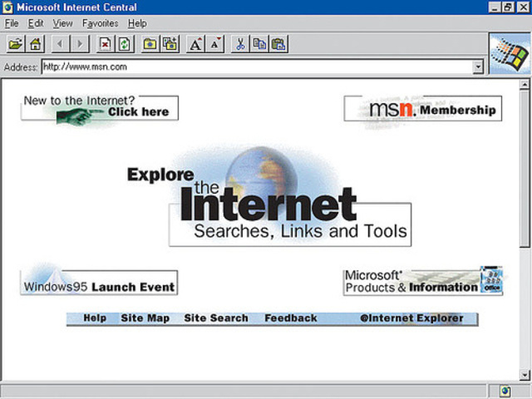
Task: Click the globe icon in status bar
Action: [x=505, y=392]
